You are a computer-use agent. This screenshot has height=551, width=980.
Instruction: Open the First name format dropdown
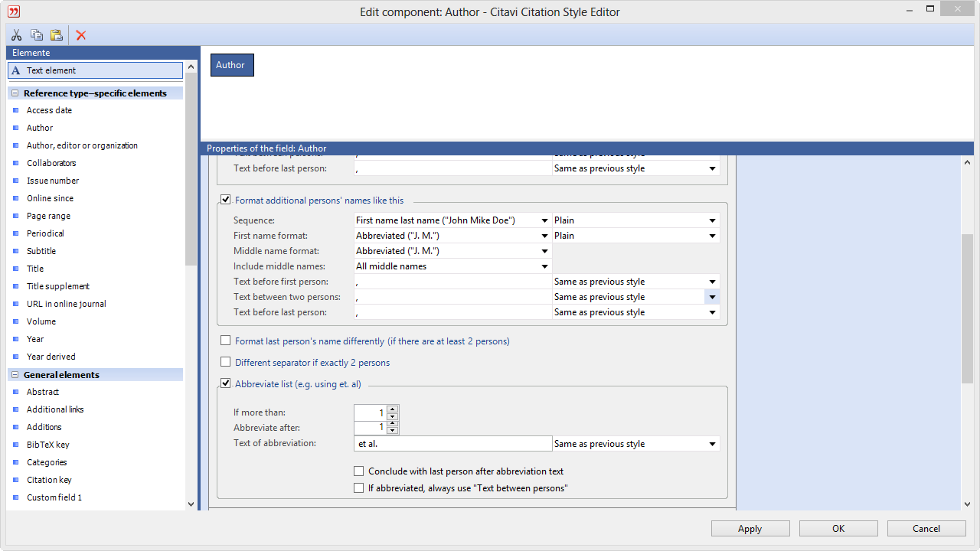click(544, 236)
